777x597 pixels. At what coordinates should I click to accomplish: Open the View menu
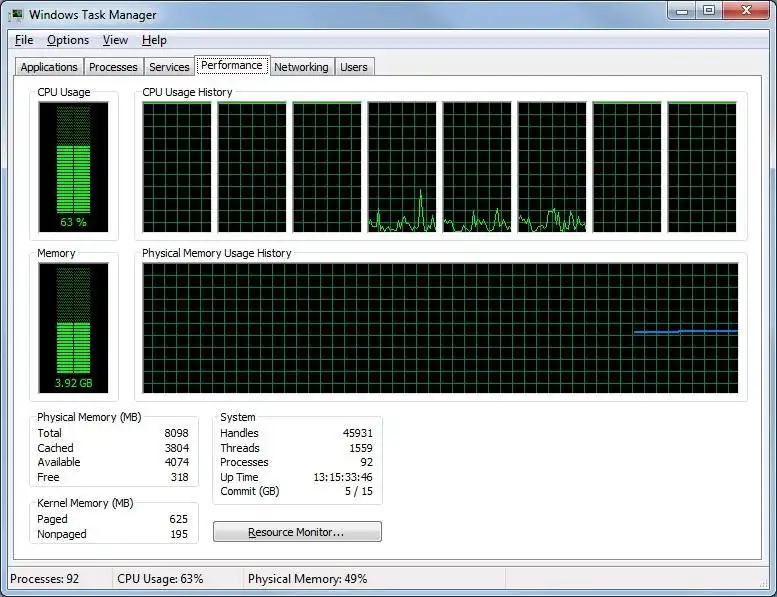coord(115,40)
